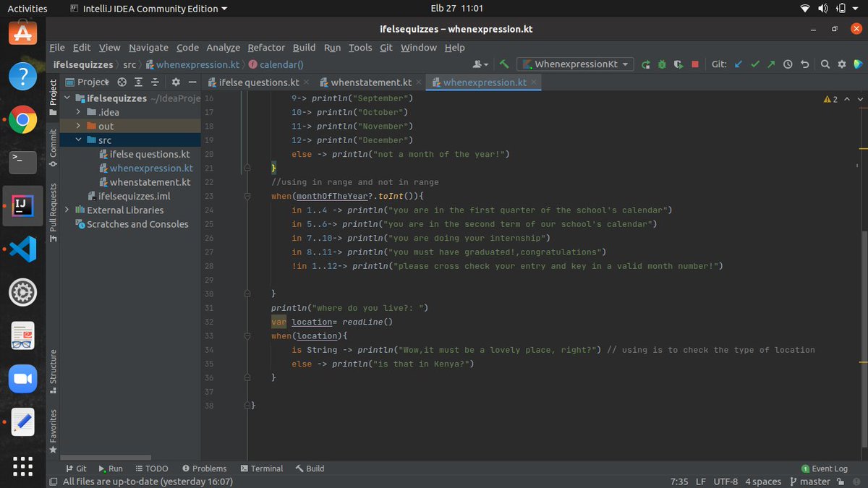This screenshot has width=868, height=488.
Task: Open the Problems tool window
Action: [205, 468]
